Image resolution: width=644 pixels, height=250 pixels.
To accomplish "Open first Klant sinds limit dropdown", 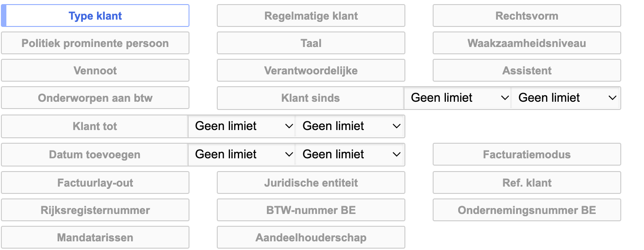I will tap(459, 98).
